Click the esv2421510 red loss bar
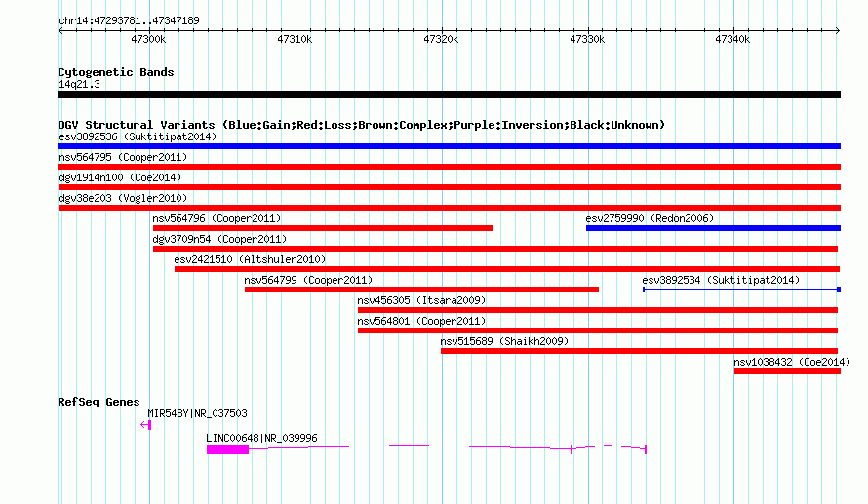The image size is (868, 504). [507, 269]
